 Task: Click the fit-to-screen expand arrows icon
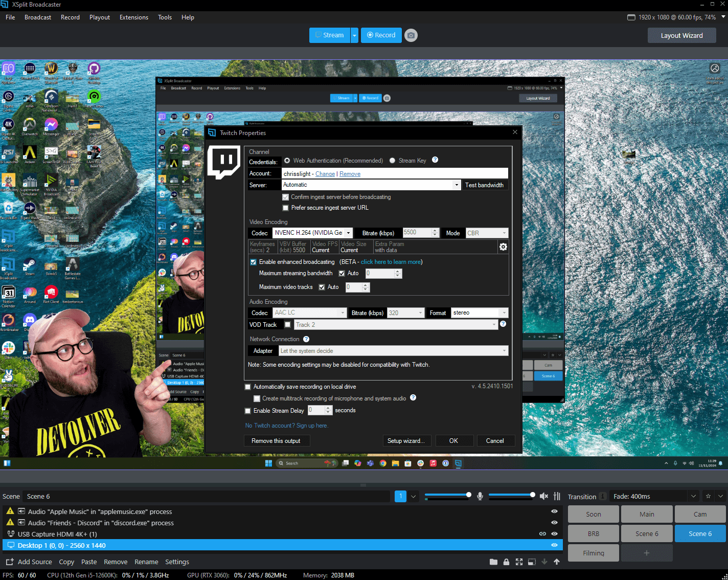519,562
